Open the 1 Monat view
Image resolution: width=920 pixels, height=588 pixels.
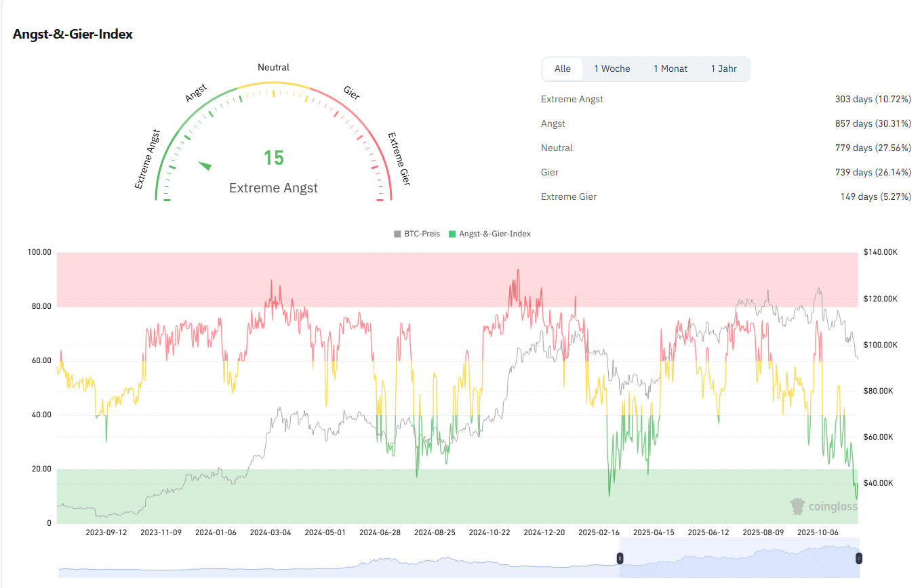(670, 68)
